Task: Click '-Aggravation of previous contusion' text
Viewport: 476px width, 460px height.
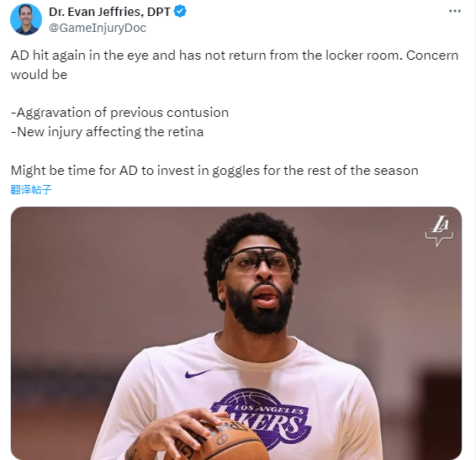Action: tap(119, 113)
